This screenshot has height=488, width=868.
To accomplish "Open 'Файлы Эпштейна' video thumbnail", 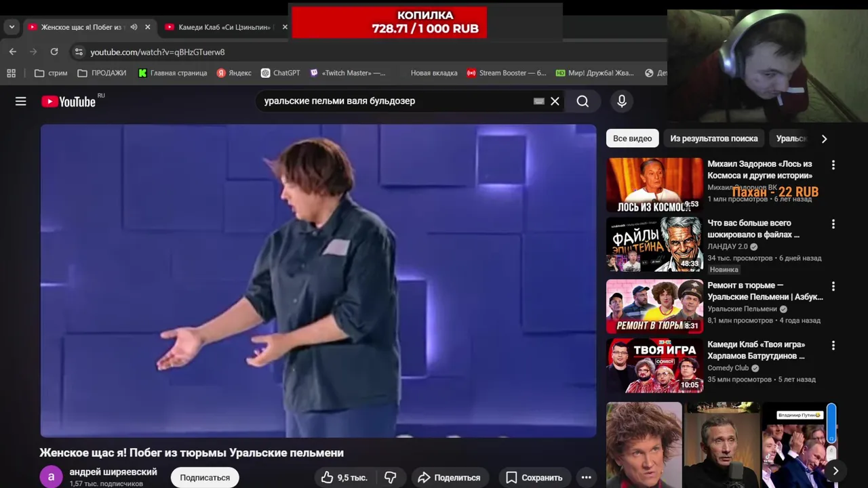I will (654, 244).
